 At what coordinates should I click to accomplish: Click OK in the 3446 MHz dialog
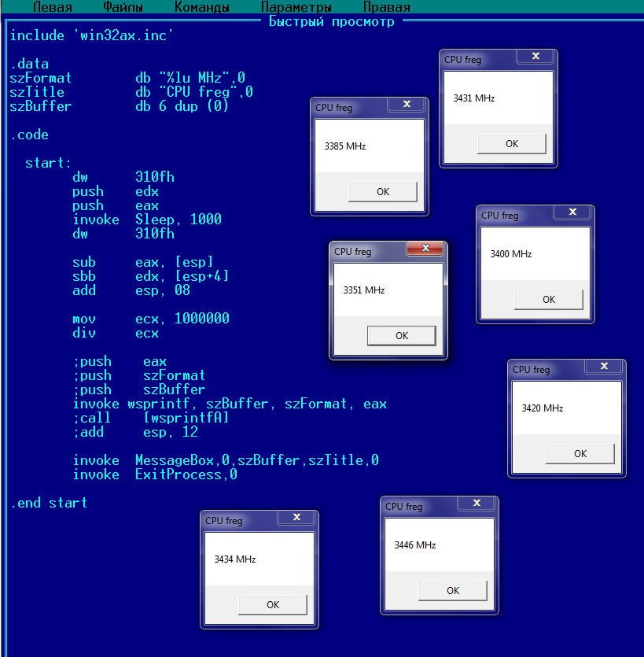pyautogui.click(x=453, y=591)
